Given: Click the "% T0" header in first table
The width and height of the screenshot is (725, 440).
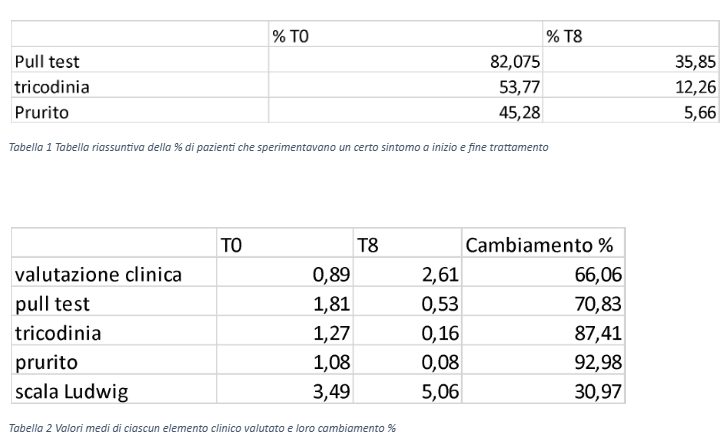Looking at the screenshot, I should click(x=292, y=36).
